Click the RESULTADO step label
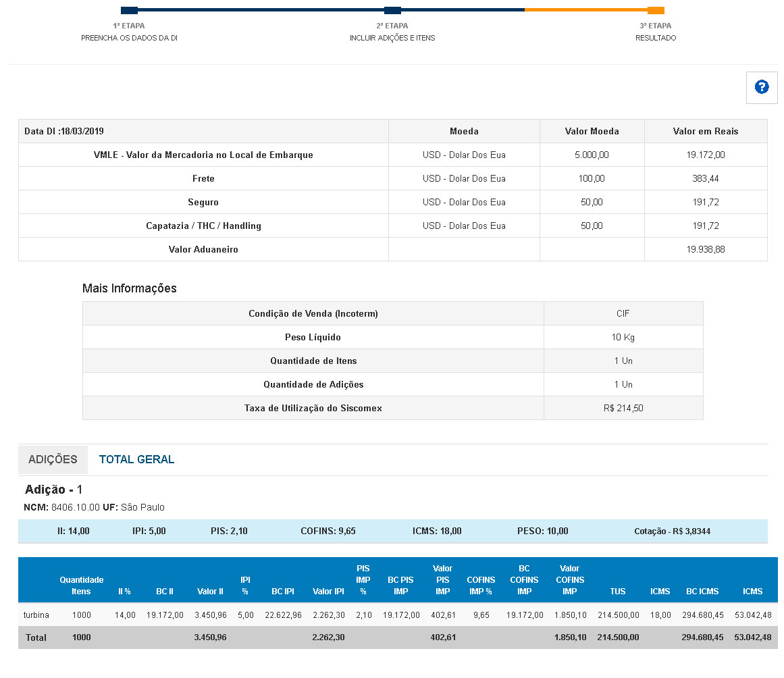 pyautogui.click(x=656, y=38)
